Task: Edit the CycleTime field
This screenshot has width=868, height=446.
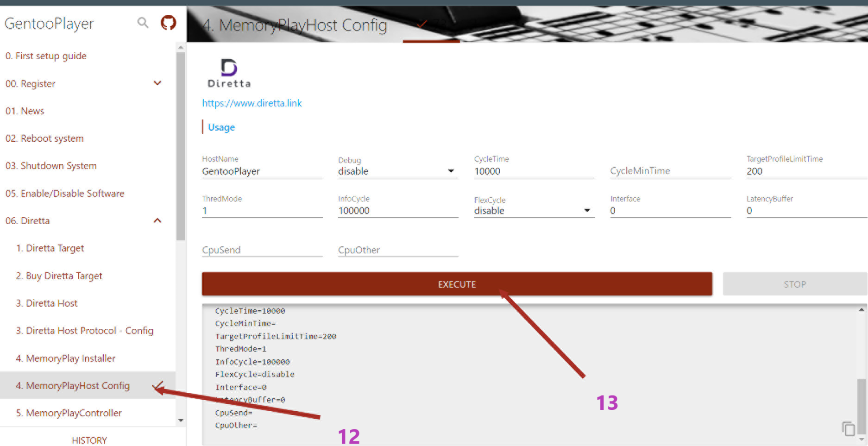Action: click(x=534, y=171)
